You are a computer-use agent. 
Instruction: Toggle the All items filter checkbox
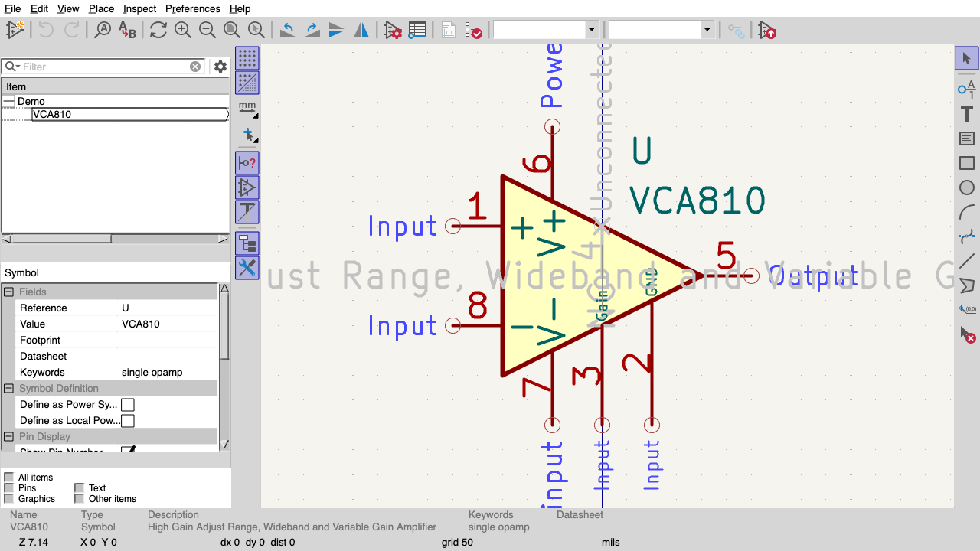click(9, 478)
